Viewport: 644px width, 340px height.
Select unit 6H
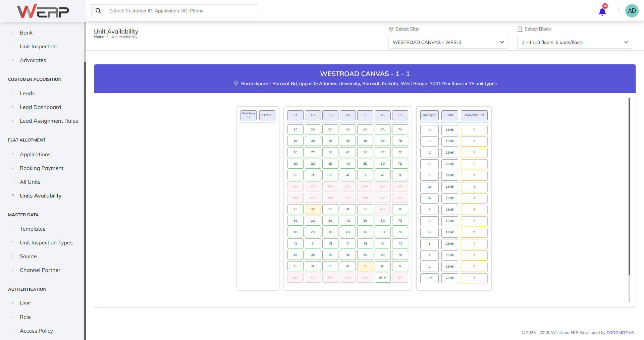pos(383,232)
